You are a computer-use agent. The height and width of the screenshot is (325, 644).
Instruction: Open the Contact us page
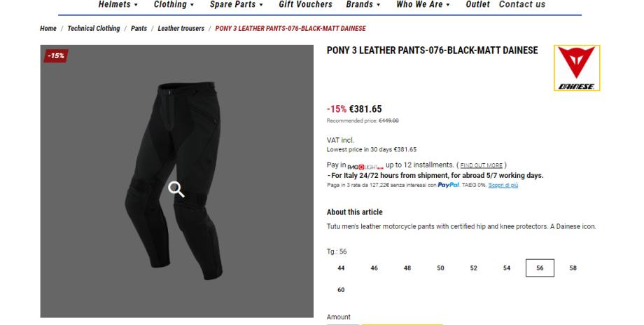click(521, 5)
